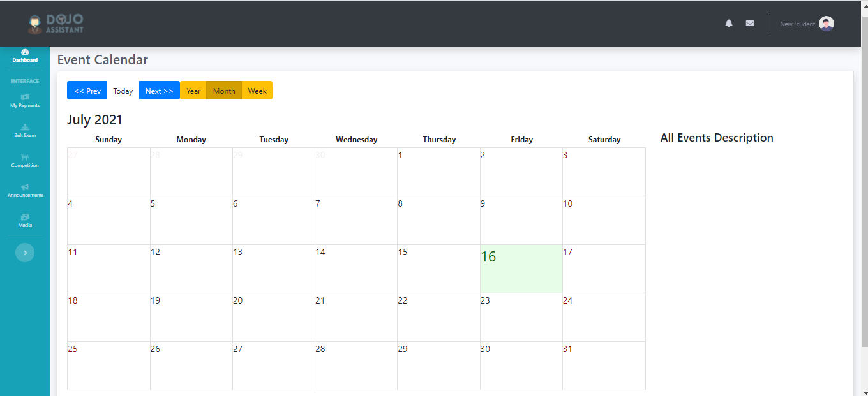
Task: Open the Competition sidebar item
Action: [25, 161]
